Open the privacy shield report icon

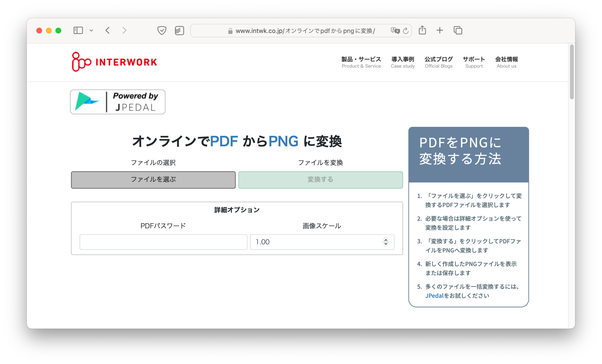[162, 31]
